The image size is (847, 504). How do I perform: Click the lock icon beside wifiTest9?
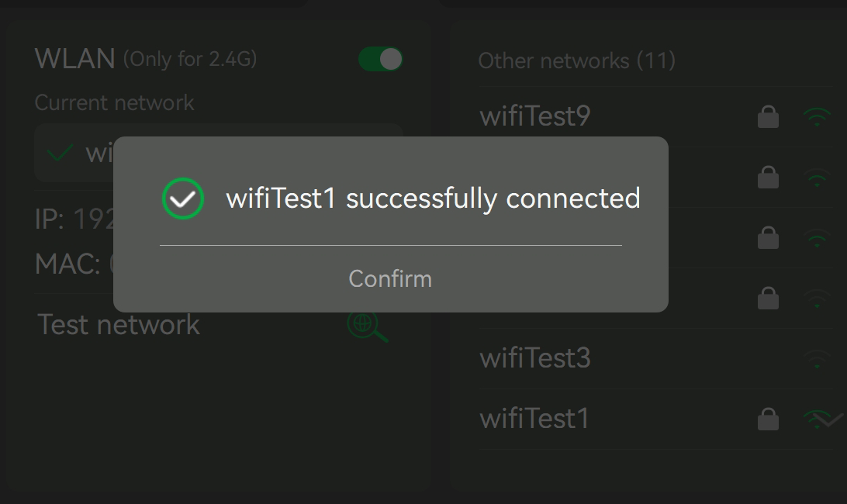point(768,116)
